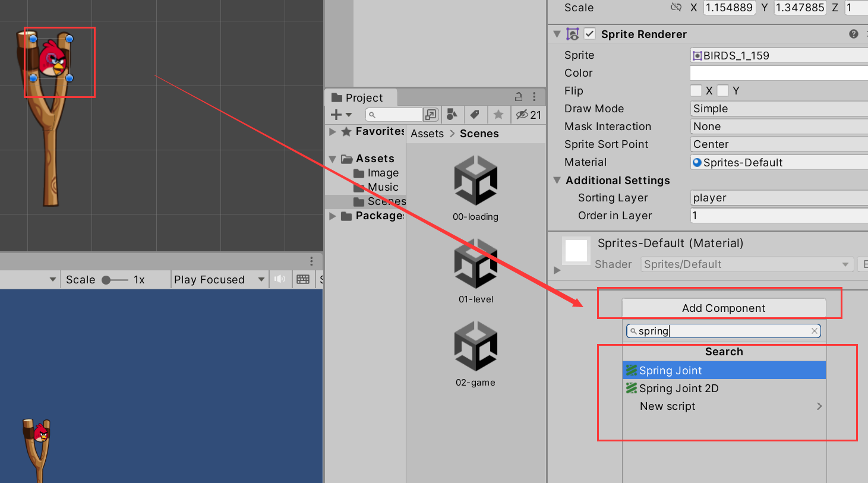Select the Music folder

(376, 187)
